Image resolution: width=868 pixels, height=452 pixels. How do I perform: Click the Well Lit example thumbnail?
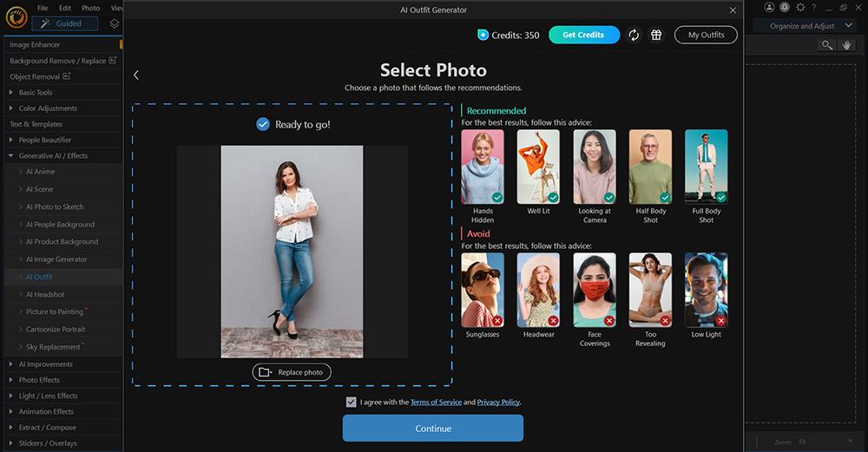pos(539,167)
